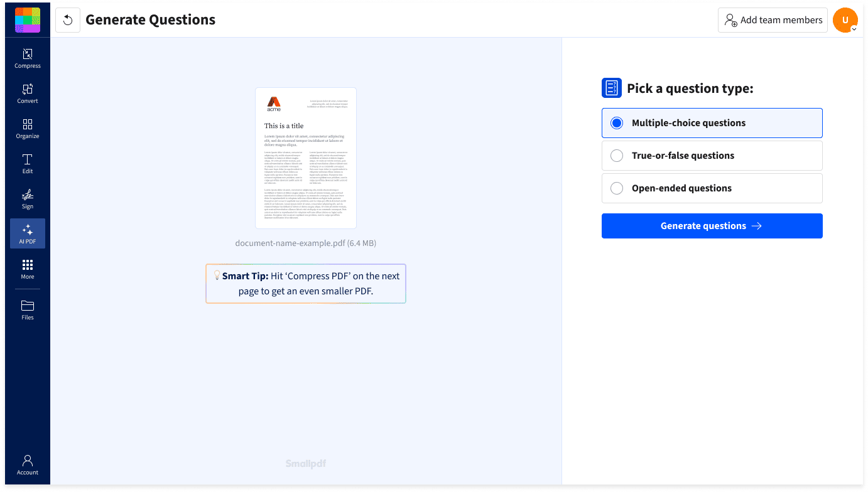This screenshot has height=492, width=868.
Task: Click Add team members button
Action: (773, 20)
